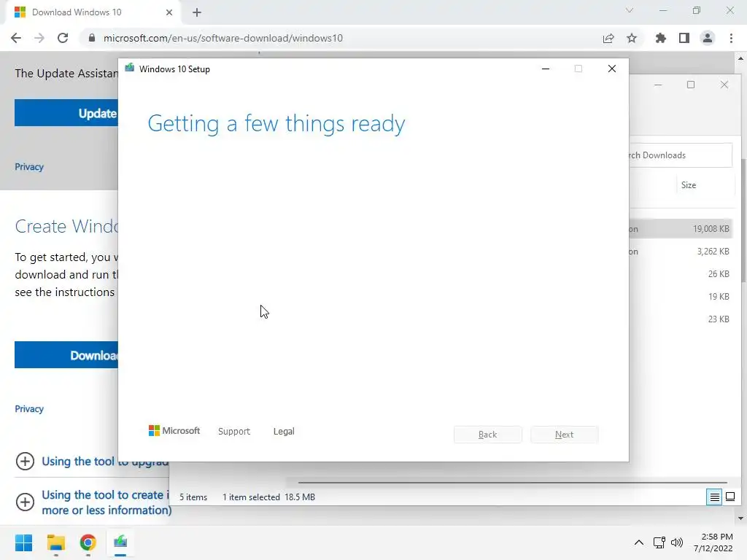Image resolution: width=747 pixels, height=560 pixels.
Task: Click the Chrome forward arrow
Action: click(39, 38)
